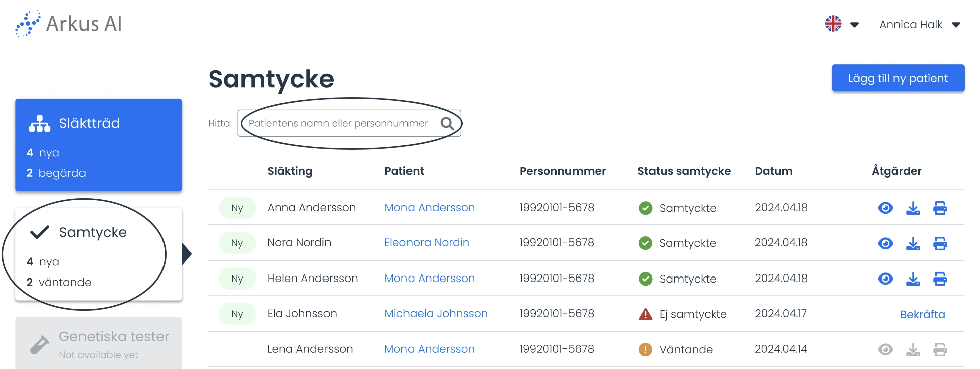This screenshot has width=980, height=369.
Task: Download Helen Andersson's consent document
Action: (913, 279)
